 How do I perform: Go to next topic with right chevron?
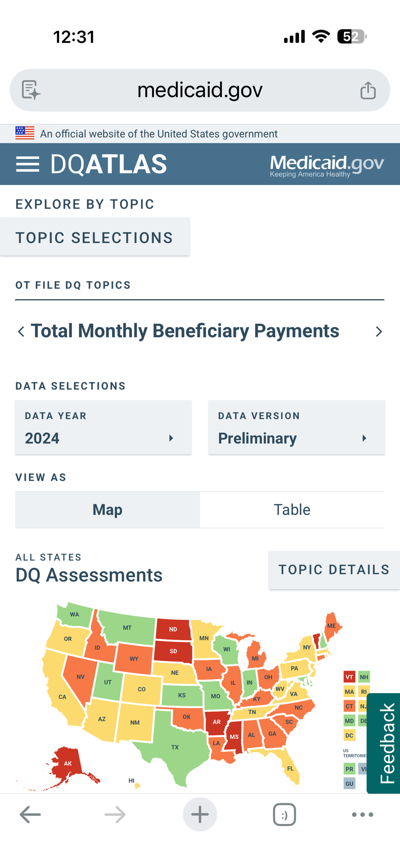coord(379,332)
